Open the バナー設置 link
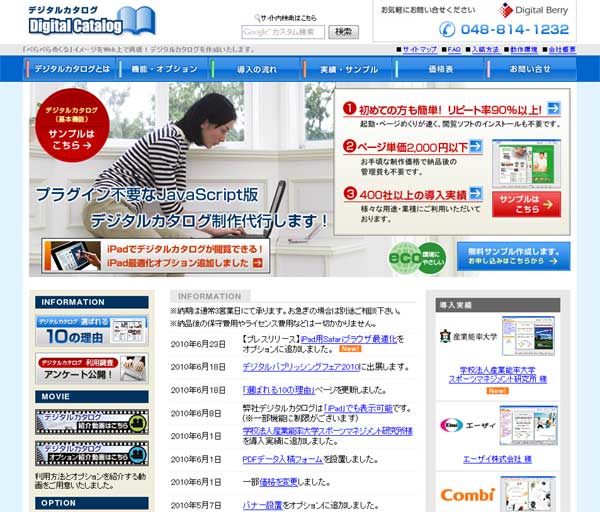 pyautogui.click(x=262, y=505)
